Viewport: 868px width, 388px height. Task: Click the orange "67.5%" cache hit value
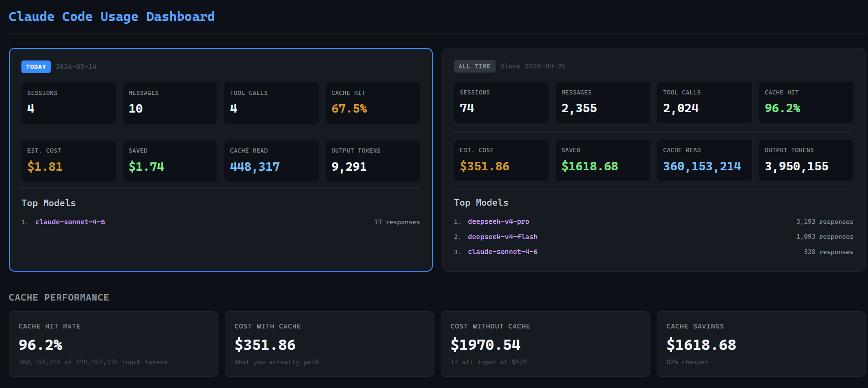tap(349, 109)
